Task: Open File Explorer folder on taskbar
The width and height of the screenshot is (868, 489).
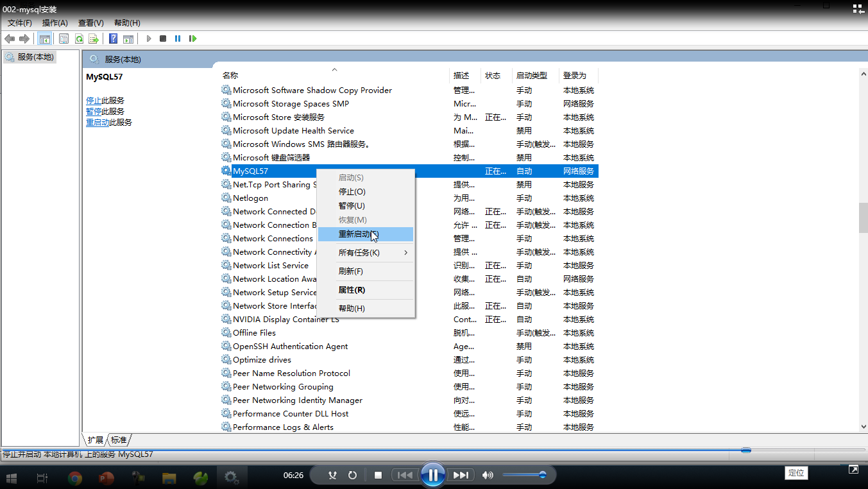Action: pyautogui.click(x=169, y=478)
